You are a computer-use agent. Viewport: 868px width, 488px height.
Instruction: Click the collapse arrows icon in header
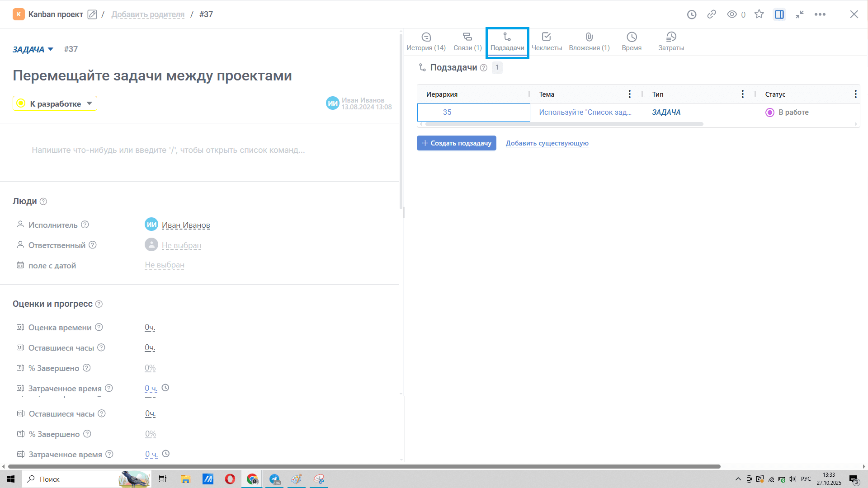point(800,14)
